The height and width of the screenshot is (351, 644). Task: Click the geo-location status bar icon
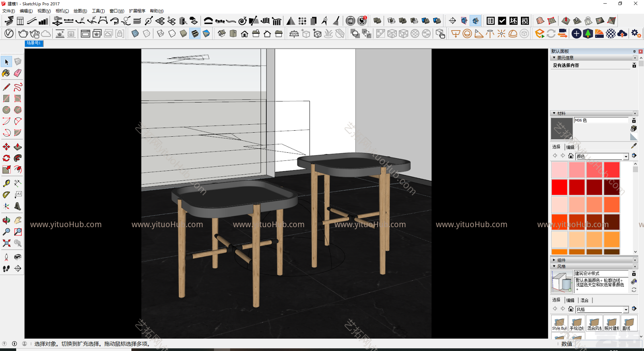[x=4, y=344]
